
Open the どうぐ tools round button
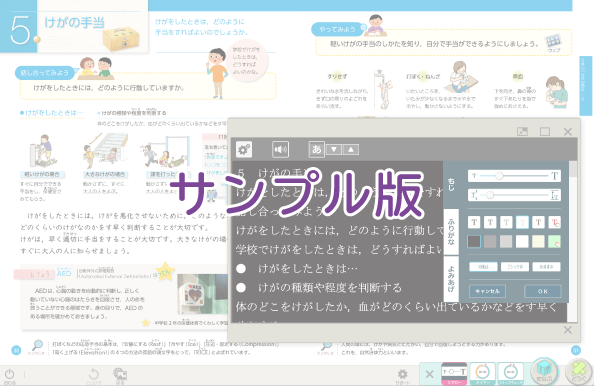(578, 371)
